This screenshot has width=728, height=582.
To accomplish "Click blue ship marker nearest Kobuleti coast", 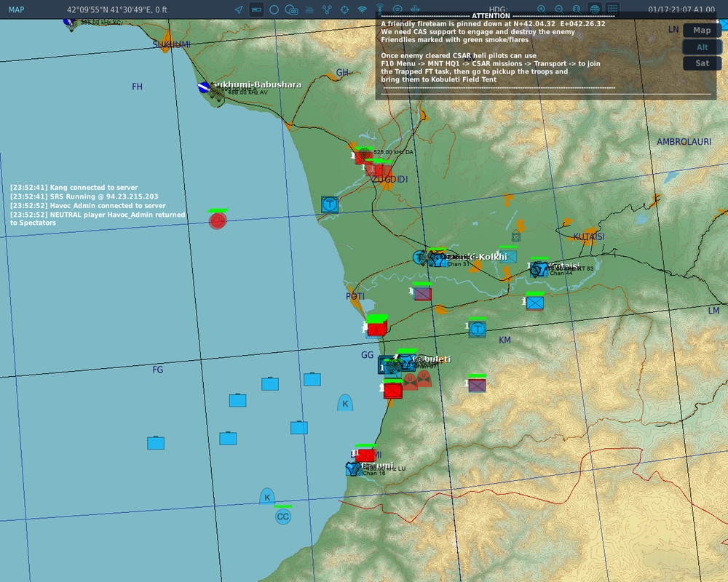I will [x=312, y=379].
